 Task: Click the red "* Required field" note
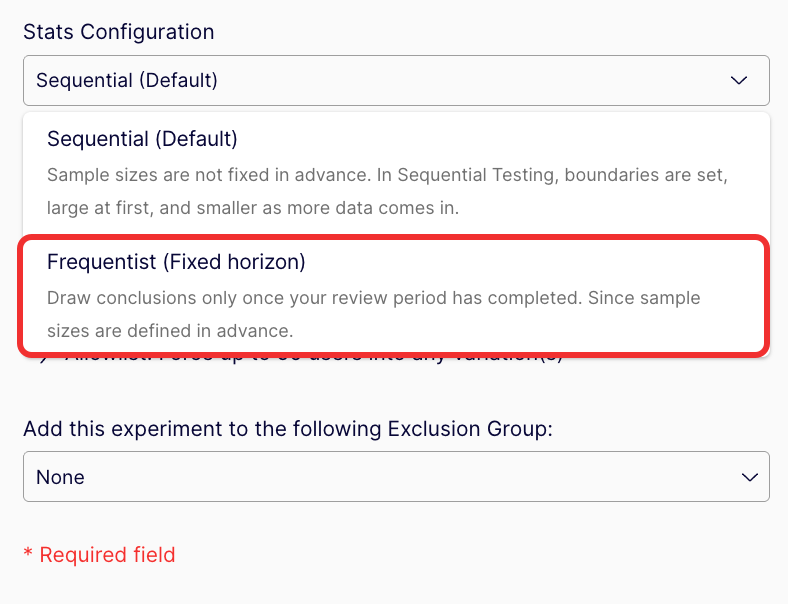pos(99,554)
